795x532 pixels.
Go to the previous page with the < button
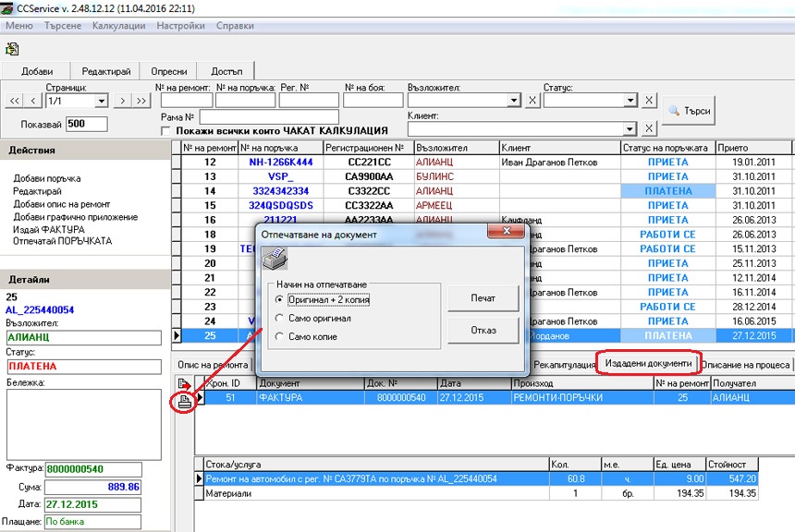(33, 101)
